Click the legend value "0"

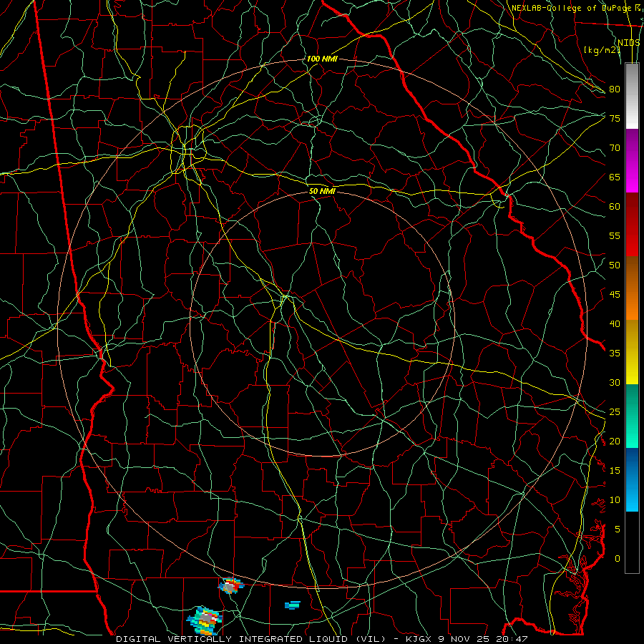618,559
